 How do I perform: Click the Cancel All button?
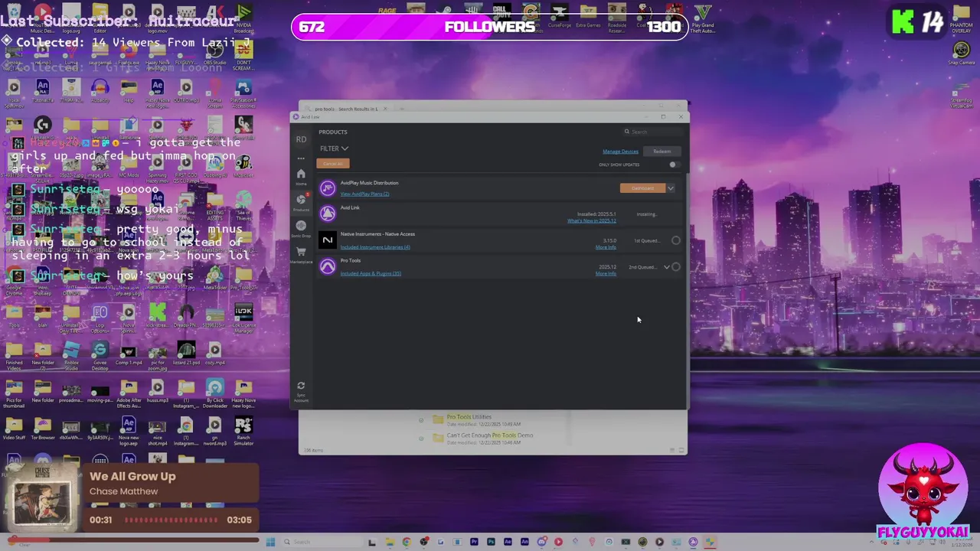tap(333, 164)
